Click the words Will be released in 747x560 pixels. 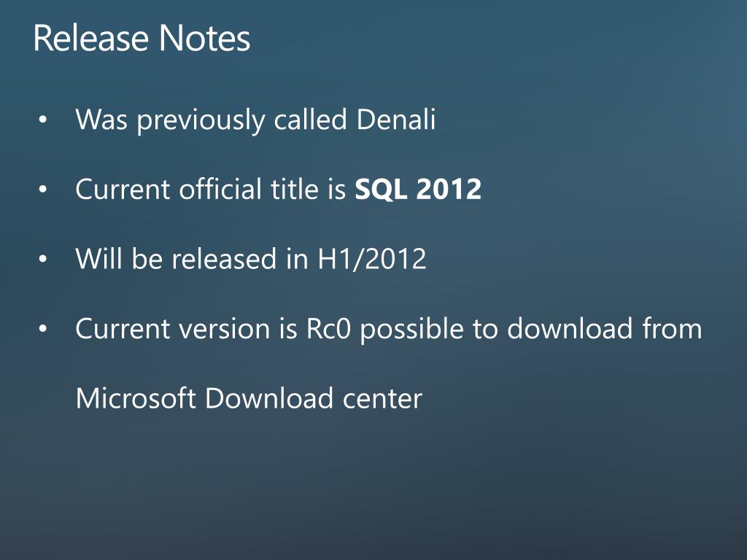click(192, 259)
